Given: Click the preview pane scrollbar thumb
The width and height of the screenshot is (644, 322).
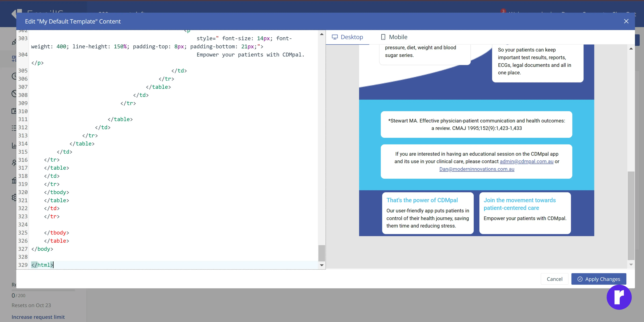Looking at the screenshot, I should click(631, 216).
